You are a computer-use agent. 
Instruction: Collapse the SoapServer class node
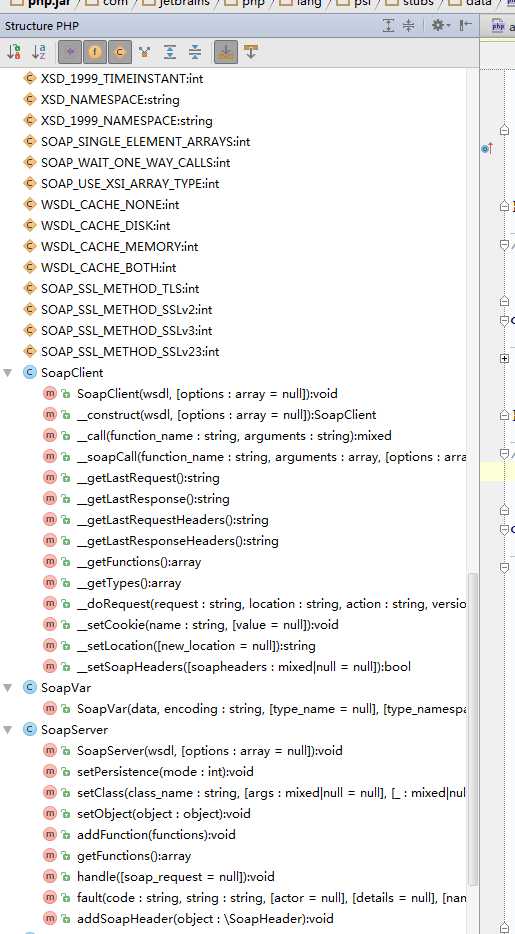8,730
